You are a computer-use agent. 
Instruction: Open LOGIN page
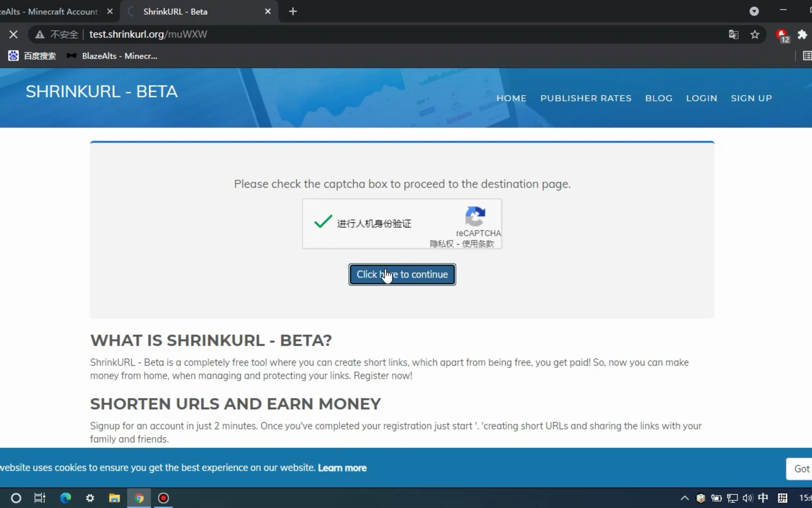point(702,98)
